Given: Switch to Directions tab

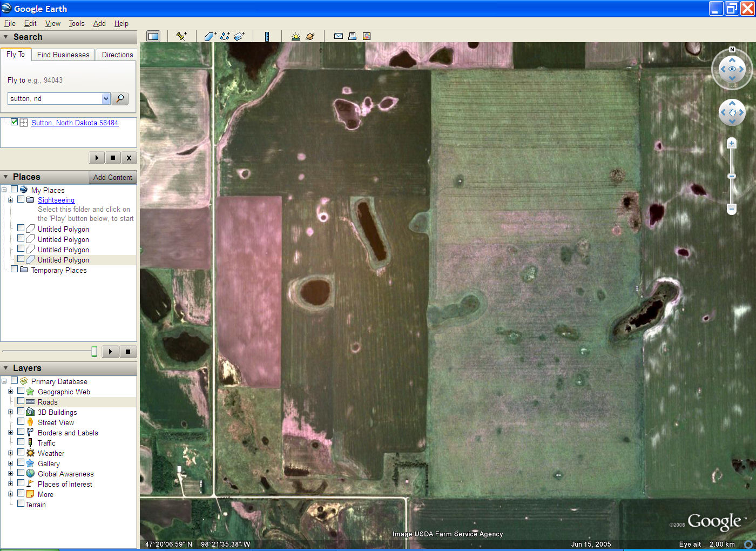Looking at the screenshot, I should click(x=117, y=55).
